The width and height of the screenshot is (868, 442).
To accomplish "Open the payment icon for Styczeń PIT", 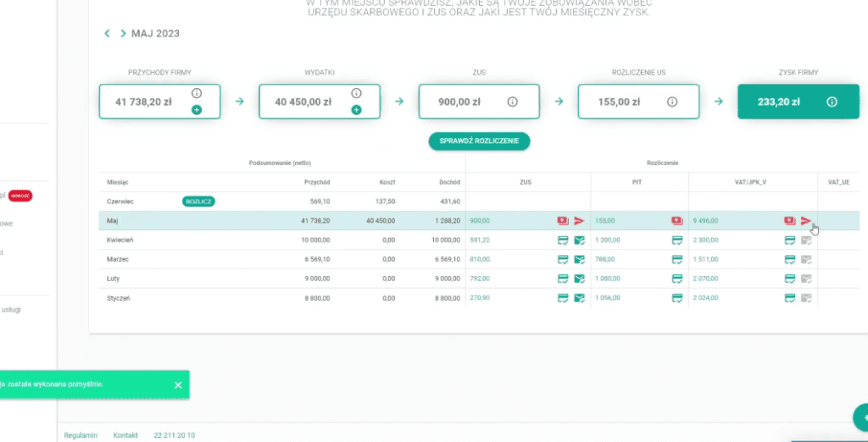I will (677, 298).
